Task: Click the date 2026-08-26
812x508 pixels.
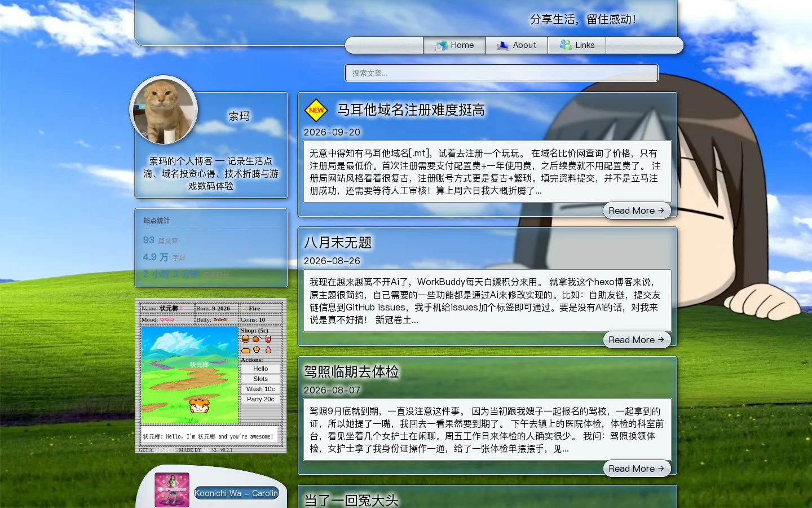Action: (332, 261)
